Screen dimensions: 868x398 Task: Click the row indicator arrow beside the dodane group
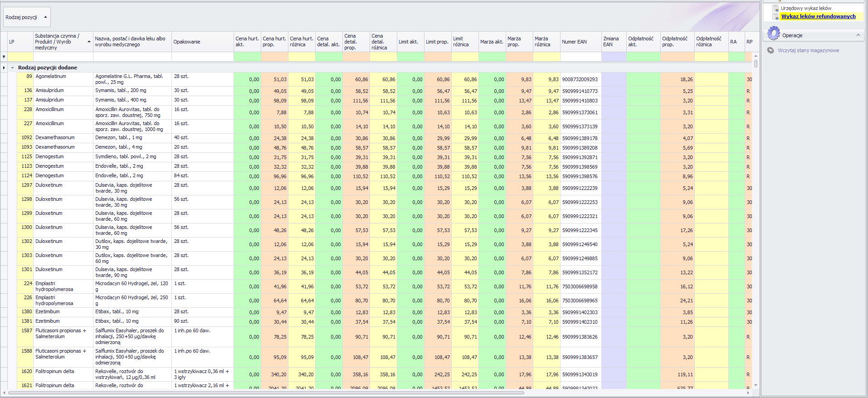point(4,68)
